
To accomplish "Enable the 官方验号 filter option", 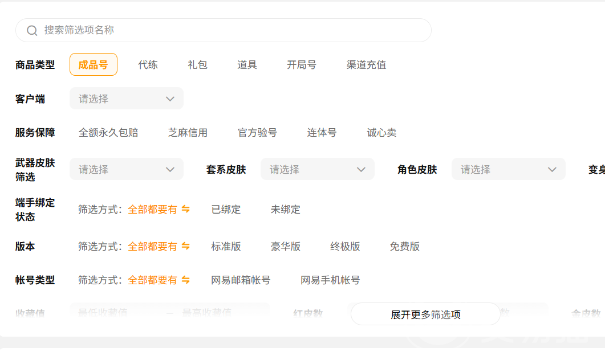I will (257, 133).
